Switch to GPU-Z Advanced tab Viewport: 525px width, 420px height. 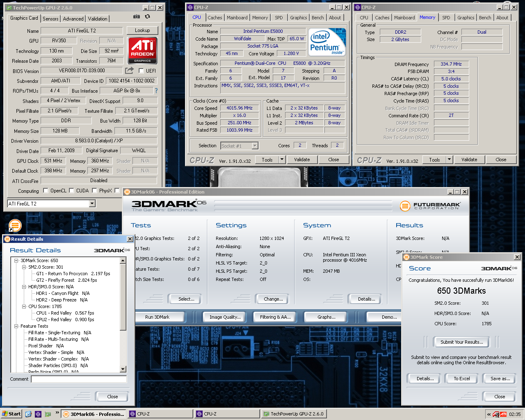(73, 18)
